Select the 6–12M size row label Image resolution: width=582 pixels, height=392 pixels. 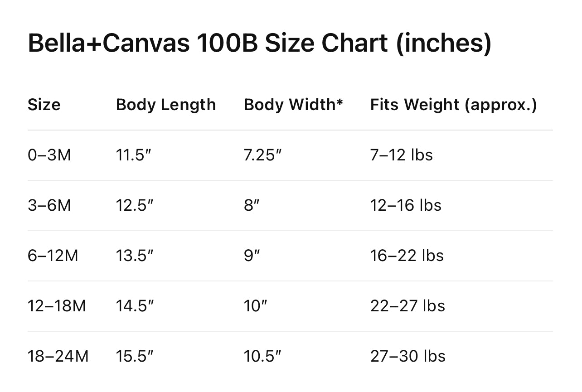coord(53,256)
